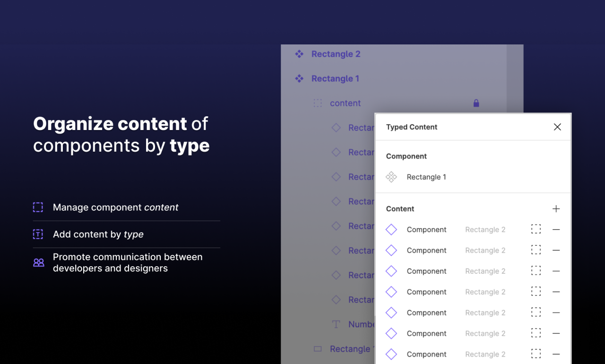Select the Rectangle 2 component layer
Viewport: 605px width, 364px height.
point(336,54)
